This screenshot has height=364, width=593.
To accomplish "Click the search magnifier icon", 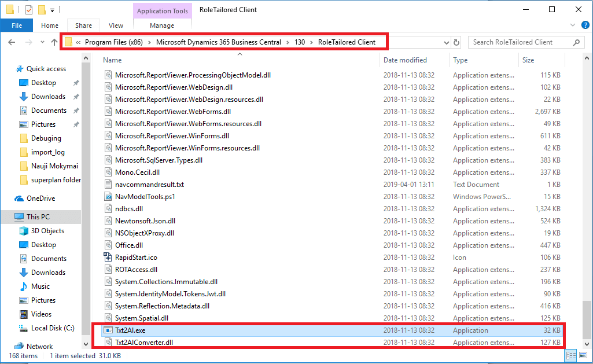I will 576,42.
